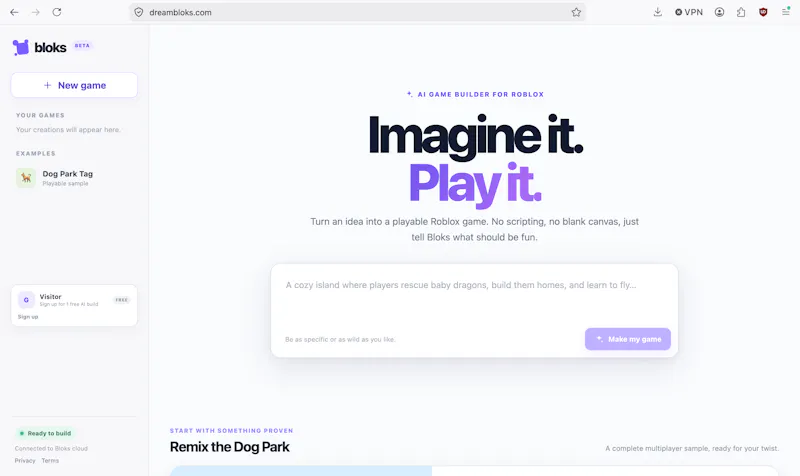This screenshot has height=476, width=800.
Task: Open the Terms link in the sidebar
Action: 50,461
